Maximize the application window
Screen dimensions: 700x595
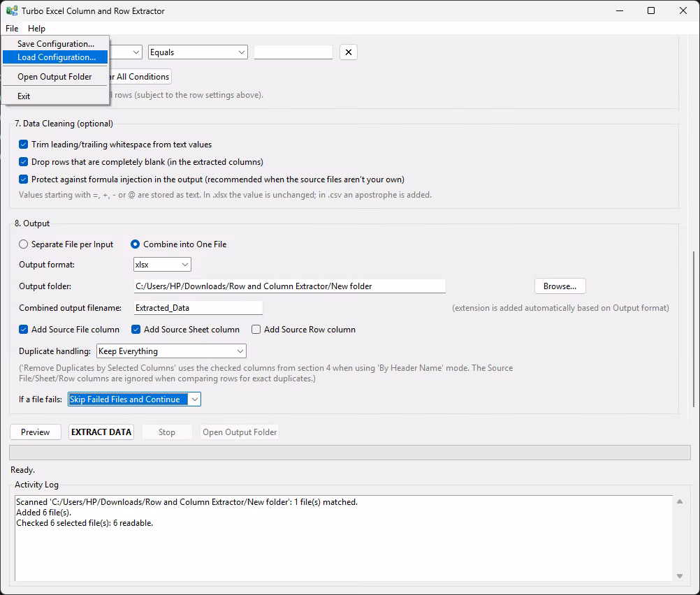pos(651,10)
